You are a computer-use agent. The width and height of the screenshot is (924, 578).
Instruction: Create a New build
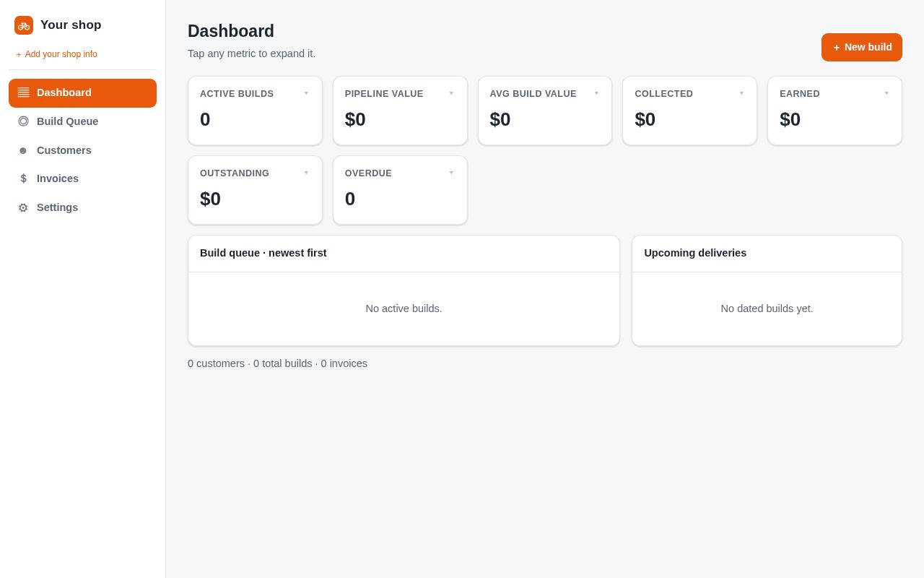click(x=862, y=47)
